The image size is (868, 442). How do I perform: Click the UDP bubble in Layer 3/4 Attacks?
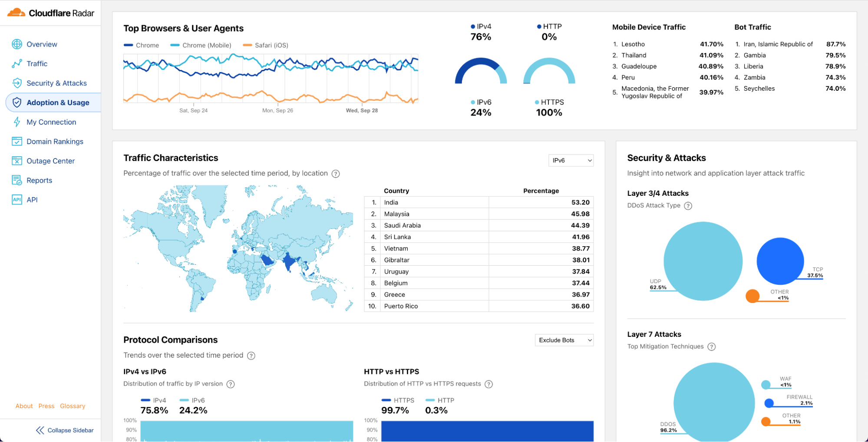703,261
